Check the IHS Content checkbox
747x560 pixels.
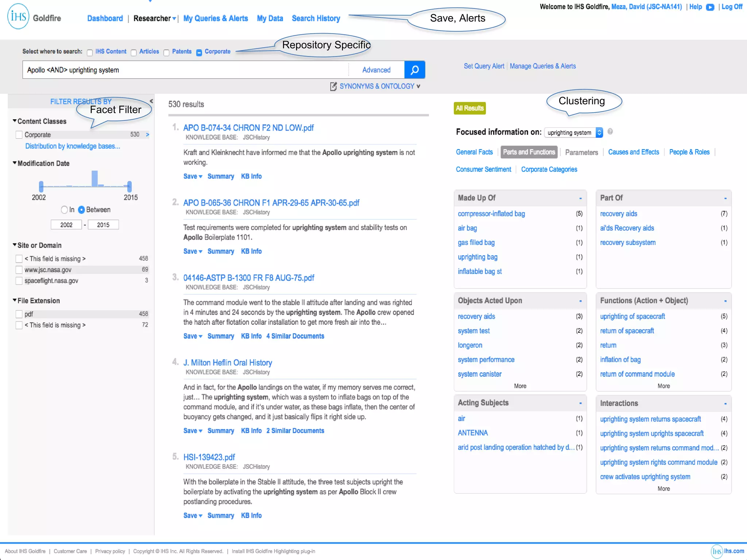pyautogui.click(x=90, y=53)
